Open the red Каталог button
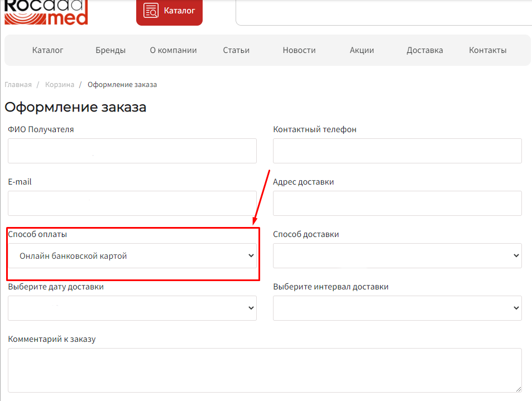532x401 pixels. pos(169,11)
